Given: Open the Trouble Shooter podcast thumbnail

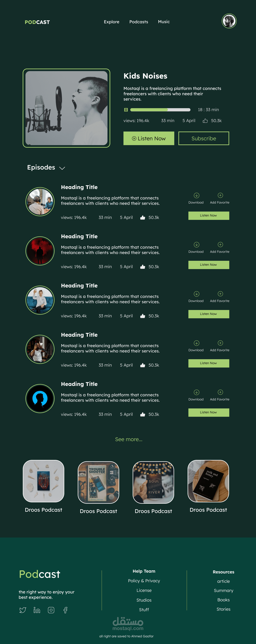Looking at the screenshot, I should pos(99,482).
